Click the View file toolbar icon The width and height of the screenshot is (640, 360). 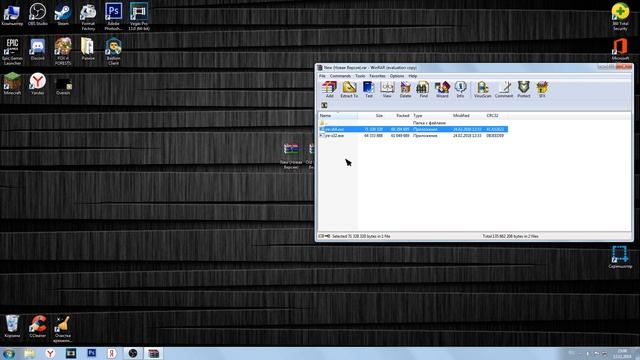387,89
